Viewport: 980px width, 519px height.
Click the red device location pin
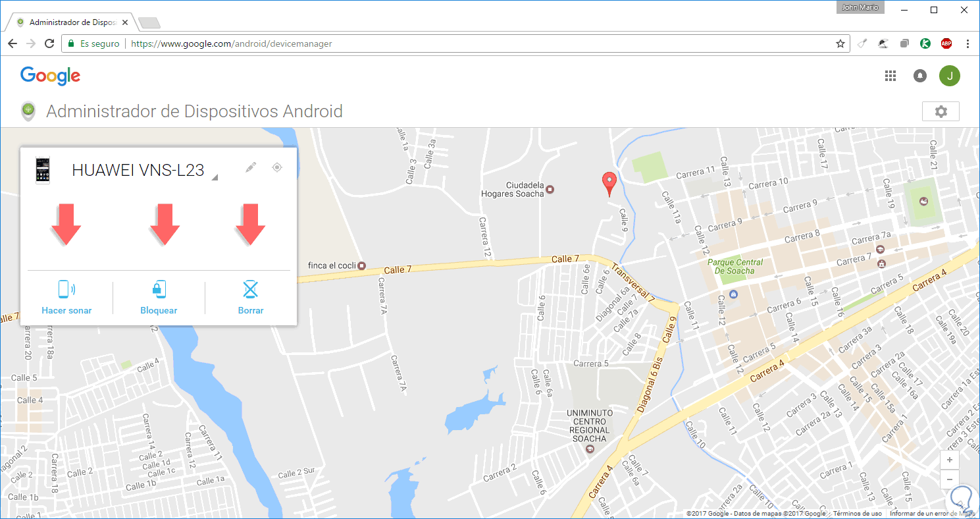coord(609,184)
